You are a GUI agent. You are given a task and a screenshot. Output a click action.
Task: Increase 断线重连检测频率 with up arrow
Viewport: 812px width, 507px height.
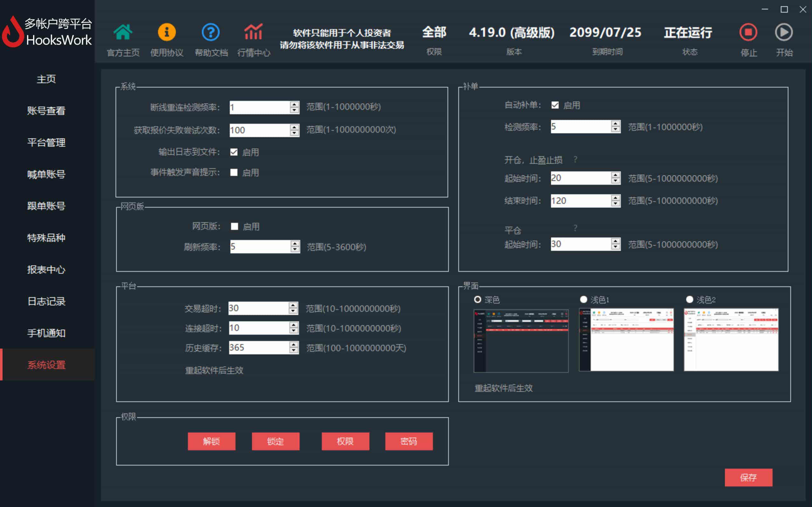(295, 104)
